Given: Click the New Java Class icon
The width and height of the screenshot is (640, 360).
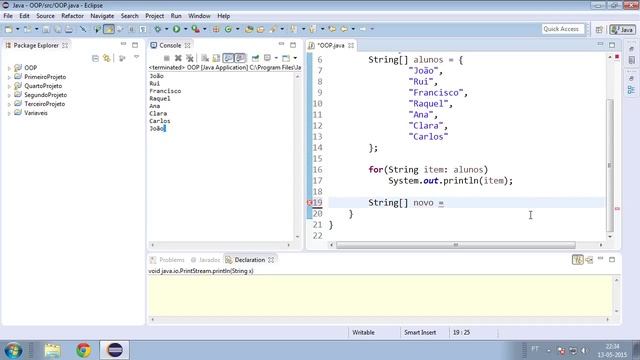Looking at the screenshot, I should 228,29.
